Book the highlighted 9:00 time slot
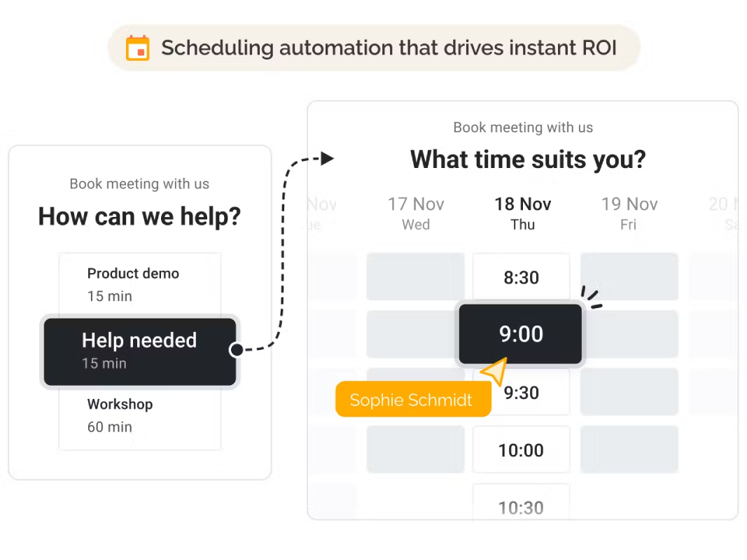 point(521,334)
